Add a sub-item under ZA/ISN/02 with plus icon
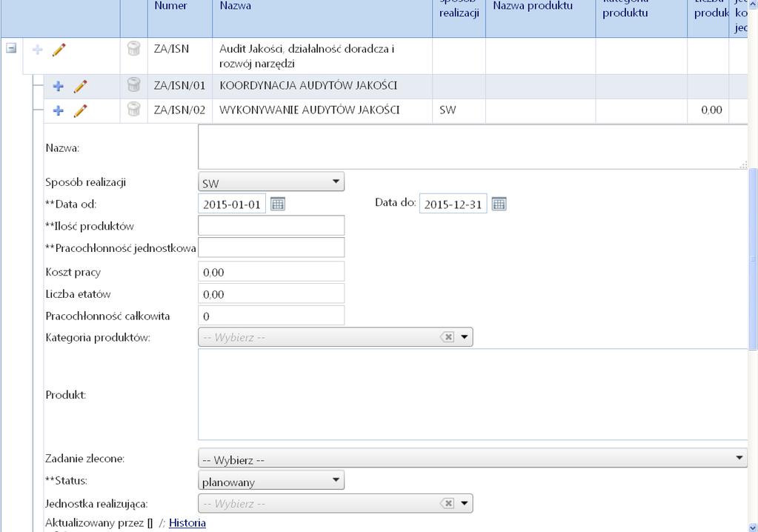Image resolution: width=758 pixels, height=532 pixels. pyautogui.click(x=58, y=110)
